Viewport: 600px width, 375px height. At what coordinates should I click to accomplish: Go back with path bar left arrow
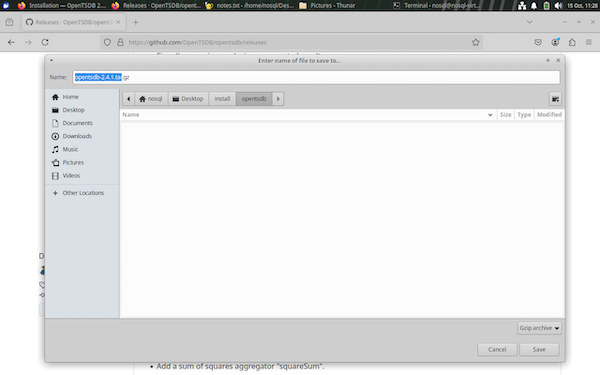tap(129, 99)
